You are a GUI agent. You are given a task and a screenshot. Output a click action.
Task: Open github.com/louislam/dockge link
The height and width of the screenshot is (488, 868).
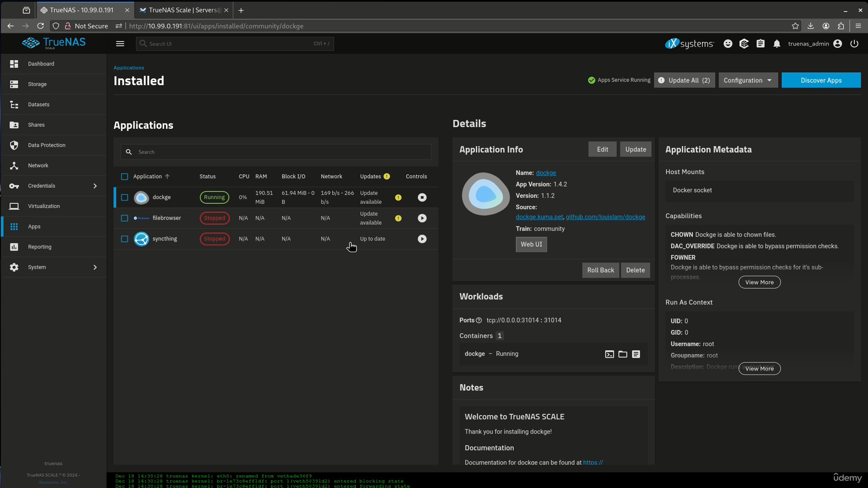pyautogui.click(x=605, y=217)
